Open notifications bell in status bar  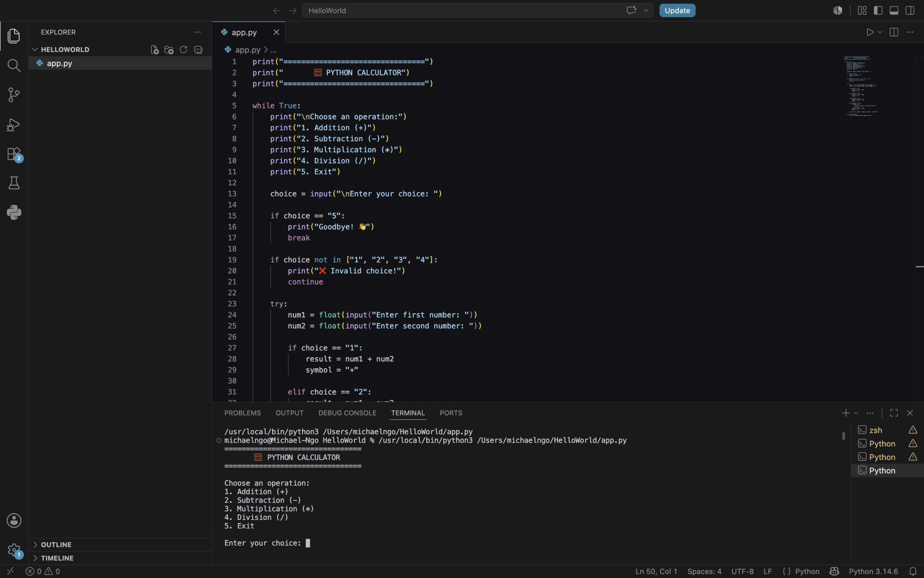(x=912, y=571)
